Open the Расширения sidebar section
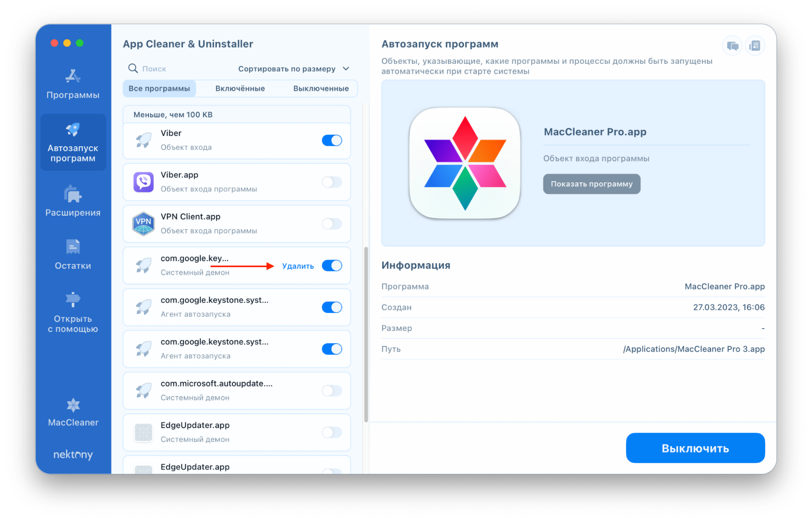Screen dimensions: 812x521 73,201
